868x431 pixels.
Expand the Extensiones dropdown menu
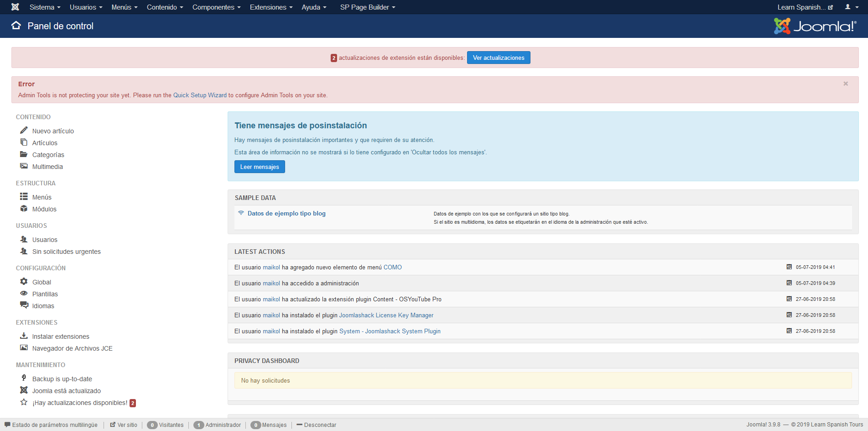271,7
